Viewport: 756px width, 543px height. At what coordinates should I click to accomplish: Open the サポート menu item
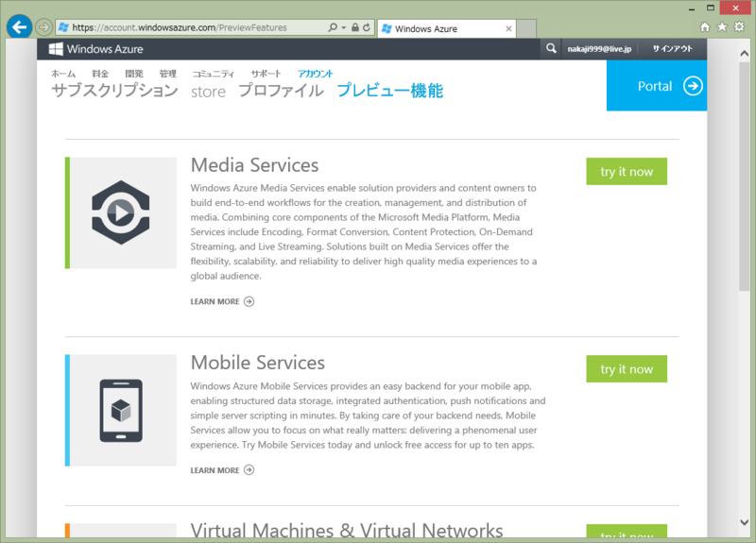click(266, 74)
